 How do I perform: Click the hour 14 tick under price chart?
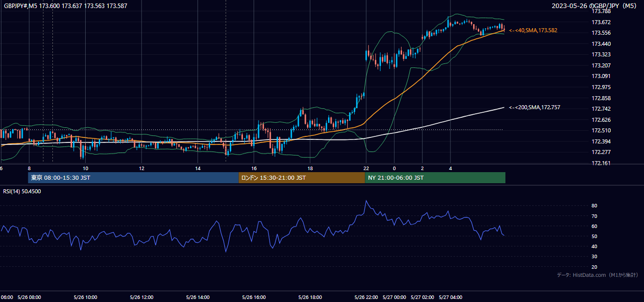198,169
